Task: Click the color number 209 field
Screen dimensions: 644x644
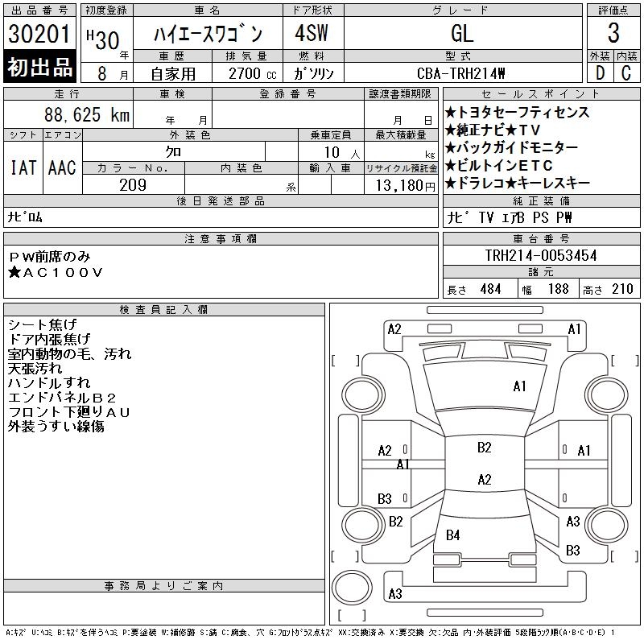Action: coord(134,185)
